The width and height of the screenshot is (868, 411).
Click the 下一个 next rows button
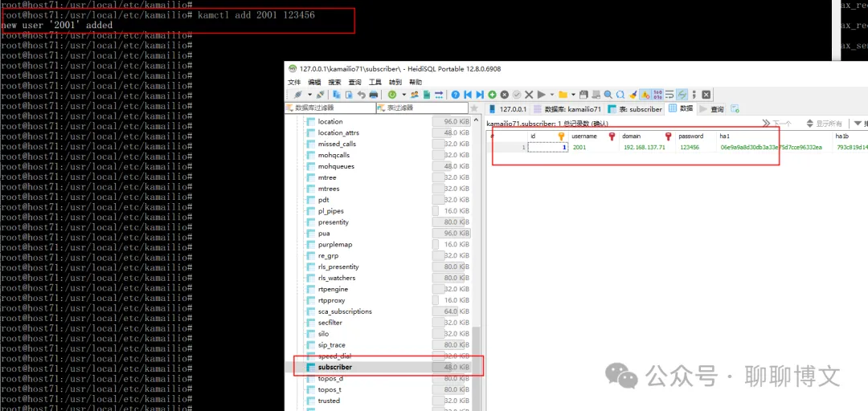777,124
